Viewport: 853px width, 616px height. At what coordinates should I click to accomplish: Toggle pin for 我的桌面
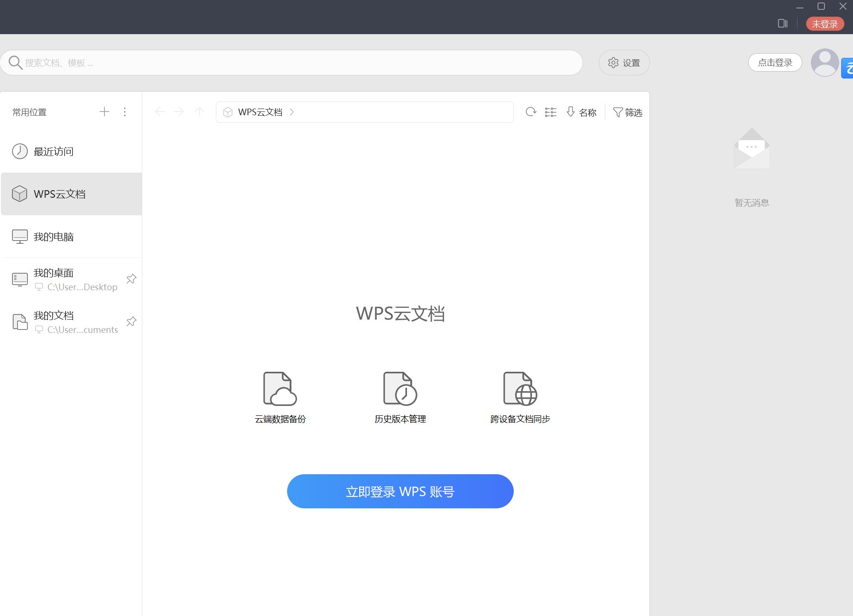[131, 279]
